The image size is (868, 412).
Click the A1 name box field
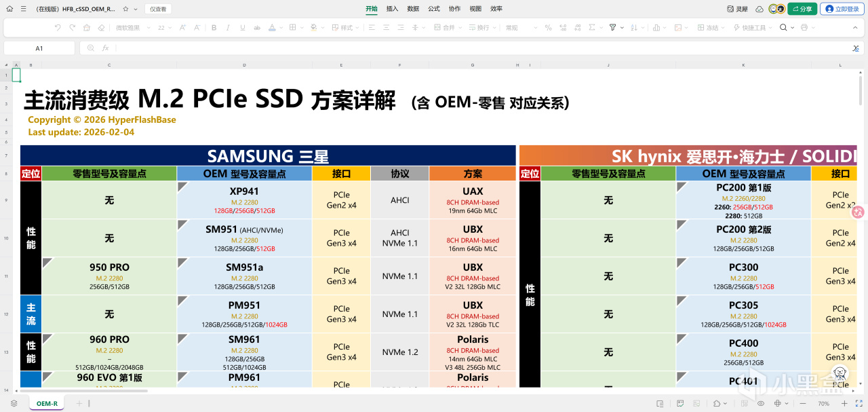click(39, 48)
